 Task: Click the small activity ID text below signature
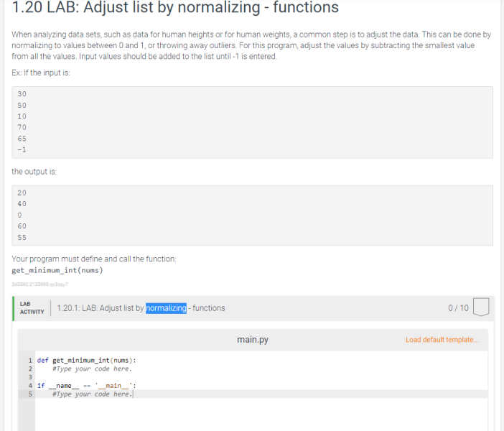pyautogui.click(x=39, y=284)
